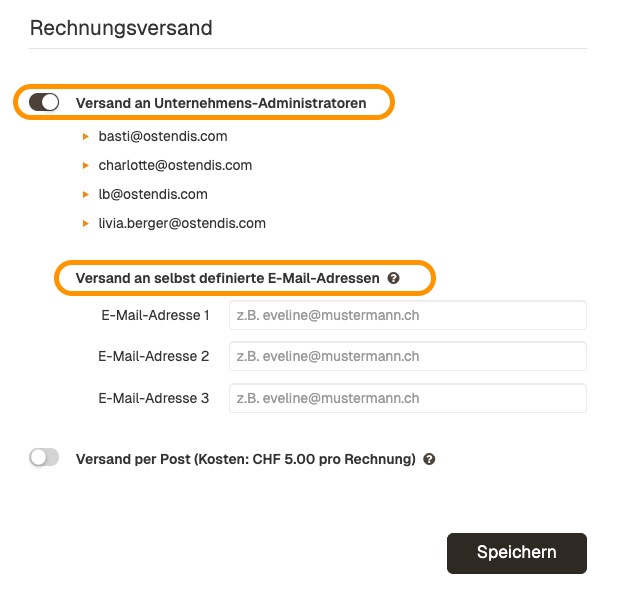Click the arrow bullet before charlotte@ostendis.com
624x601 pixels.
pos(86,165)
